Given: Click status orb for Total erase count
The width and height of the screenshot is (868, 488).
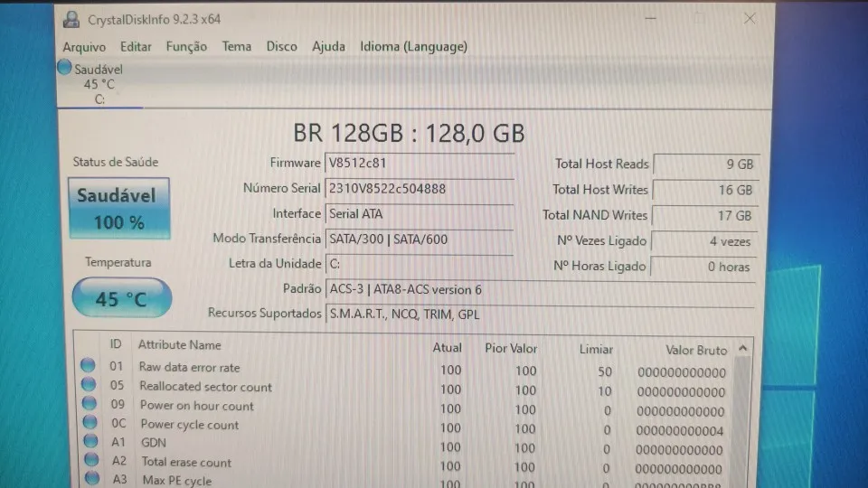Looking at the screenshot, I should (x=90, y=462).
